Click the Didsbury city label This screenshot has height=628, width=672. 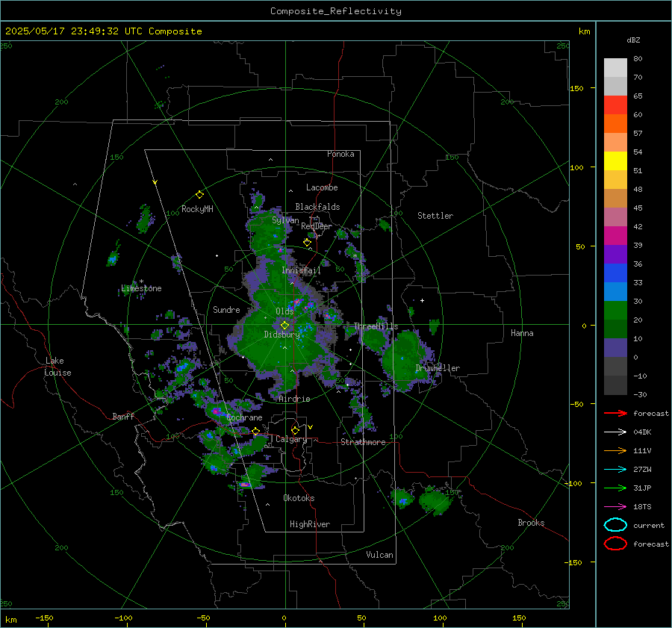(x=282, y=335)
